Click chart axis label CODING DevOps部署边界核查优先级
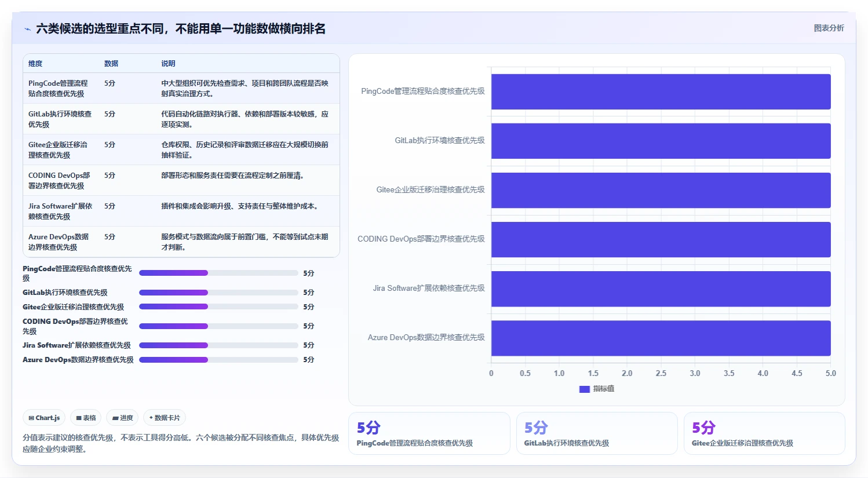Screen dimensions: 868x478 click(421, 239)
